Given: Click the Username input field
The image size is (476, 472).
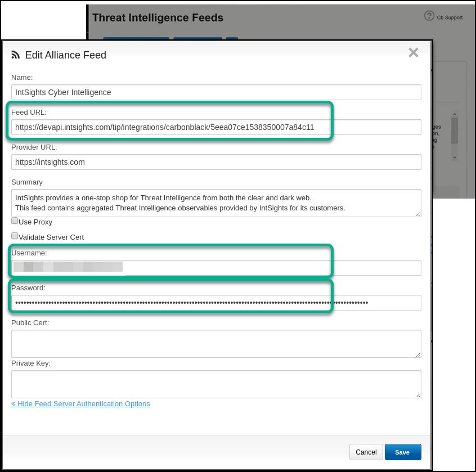Looking at the screenshot, I should 216,268.
